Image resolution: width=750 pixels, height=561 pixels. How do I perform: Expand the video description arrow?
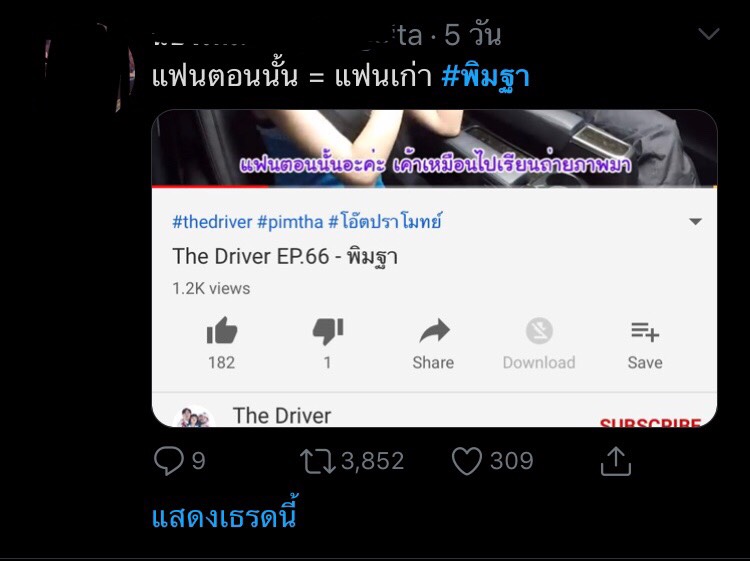tap(695, 221)
